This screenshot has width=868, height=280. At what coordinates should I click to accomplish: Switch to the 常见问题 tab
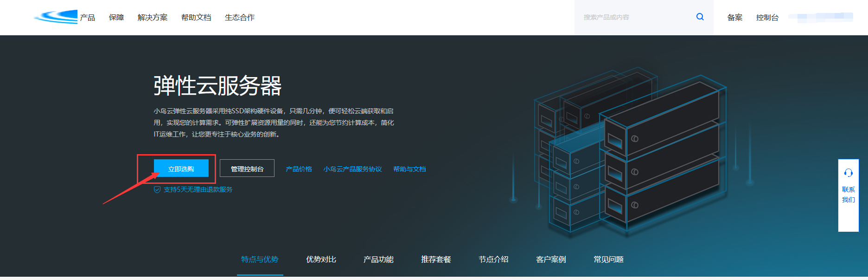pyautogui.click(x=608, y=259)
